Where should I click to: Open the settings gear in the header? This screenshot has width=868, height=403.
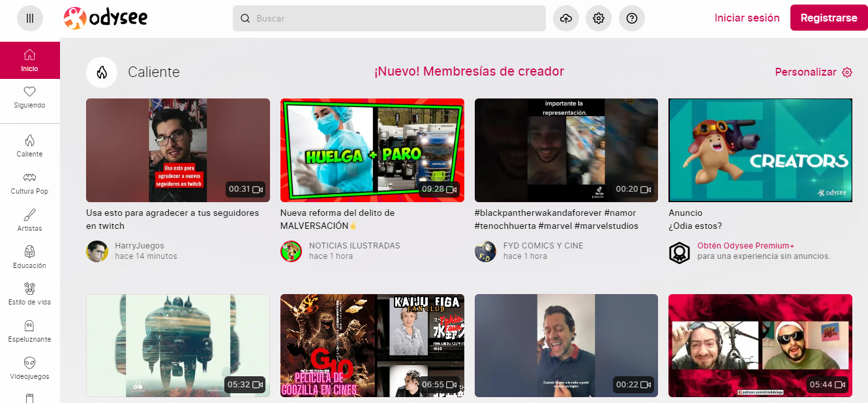(599, 18)
